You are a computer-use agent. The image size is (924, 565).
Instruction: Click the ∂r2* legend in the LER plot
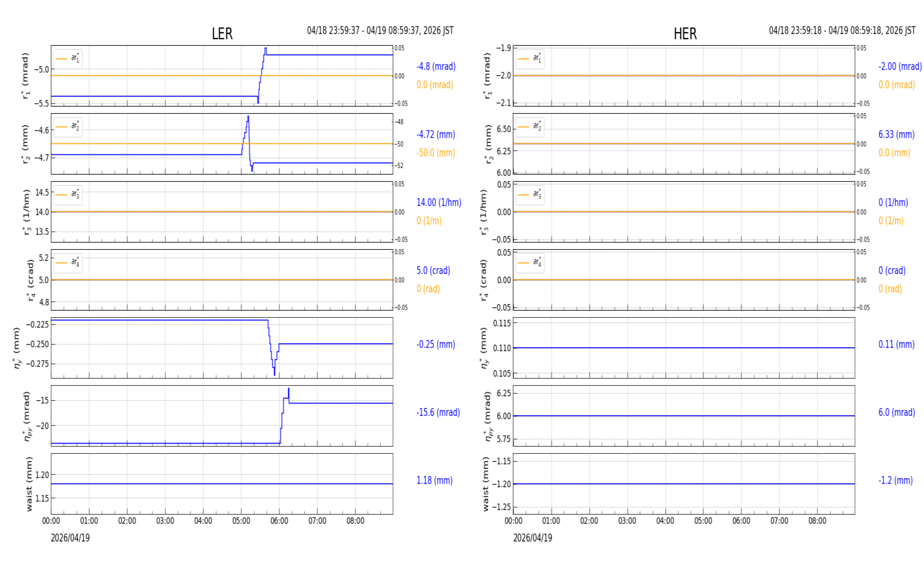(68, 126)
